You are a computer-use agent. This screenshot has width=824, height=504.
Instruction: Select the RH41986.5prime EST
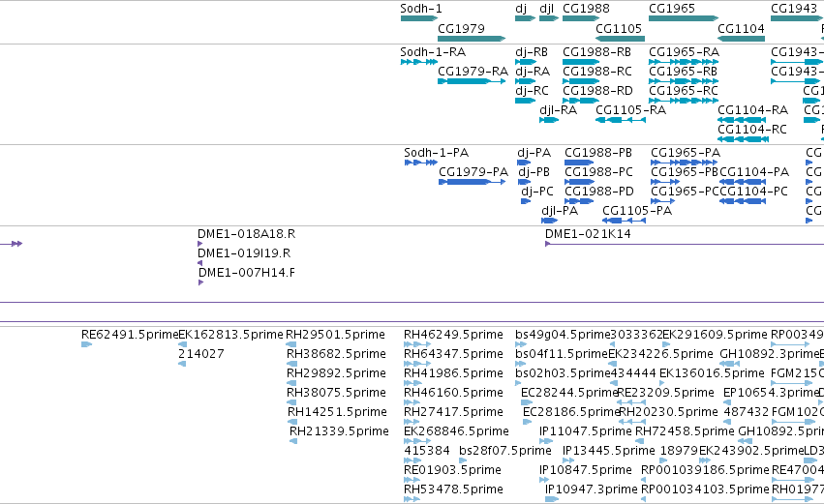click(x=412, y=383)
